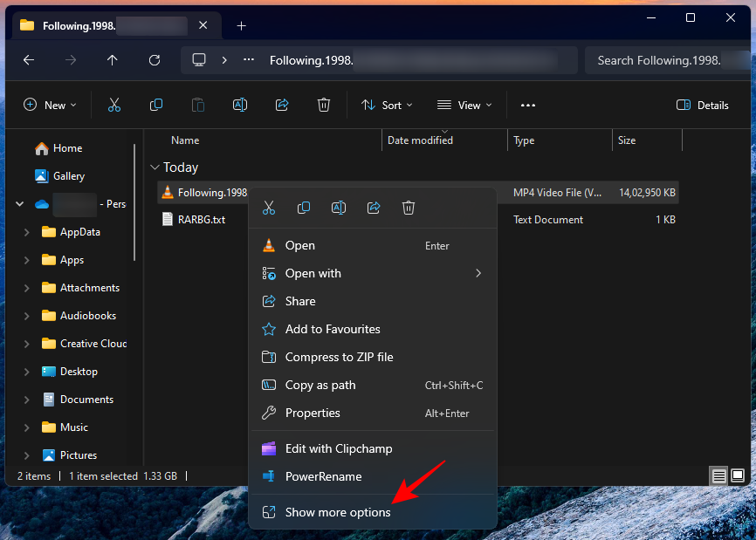Click the Search Following.1998 search box

tap(663, 60)
